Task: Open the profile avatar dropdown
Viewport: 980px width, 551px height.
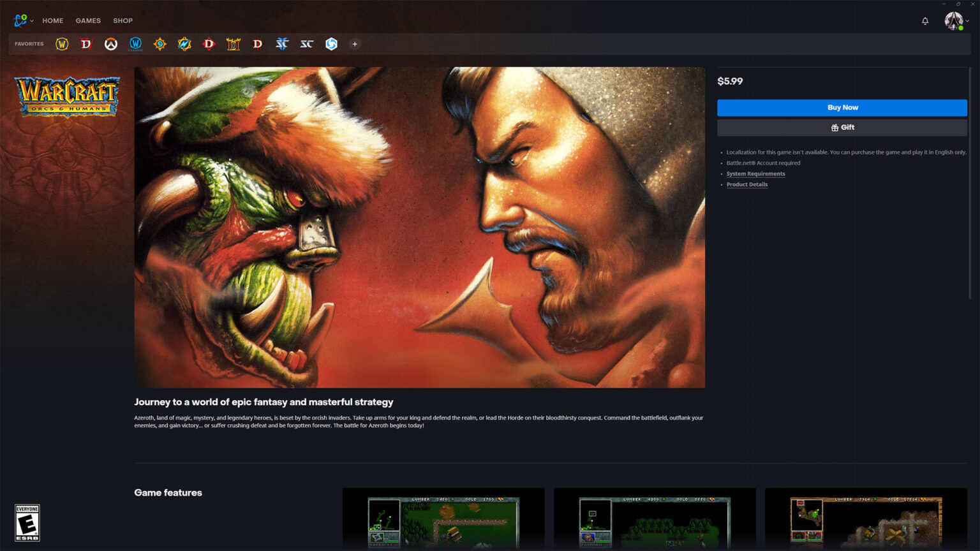Action: (956, 21)
